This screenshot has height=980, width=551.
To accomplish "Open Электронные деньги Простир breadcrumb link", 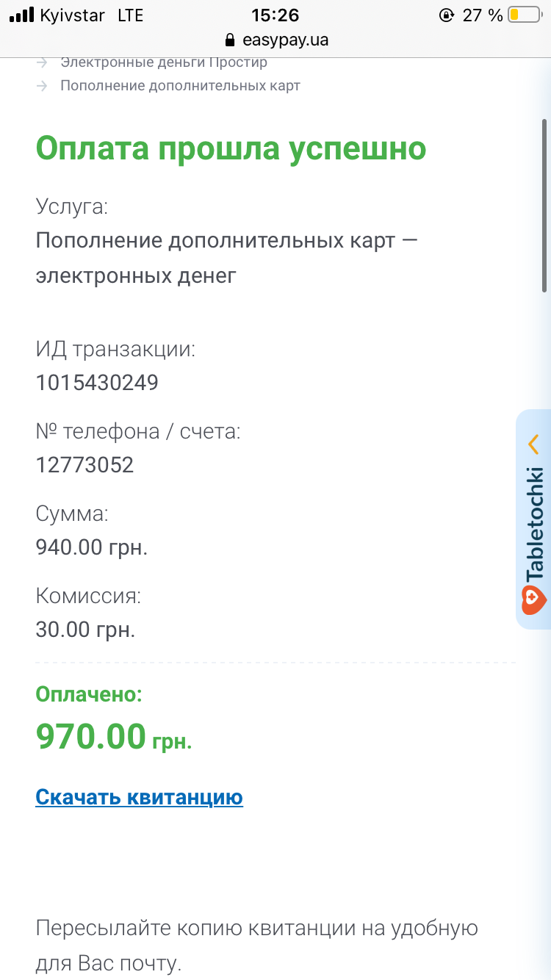I will [164, 63].
